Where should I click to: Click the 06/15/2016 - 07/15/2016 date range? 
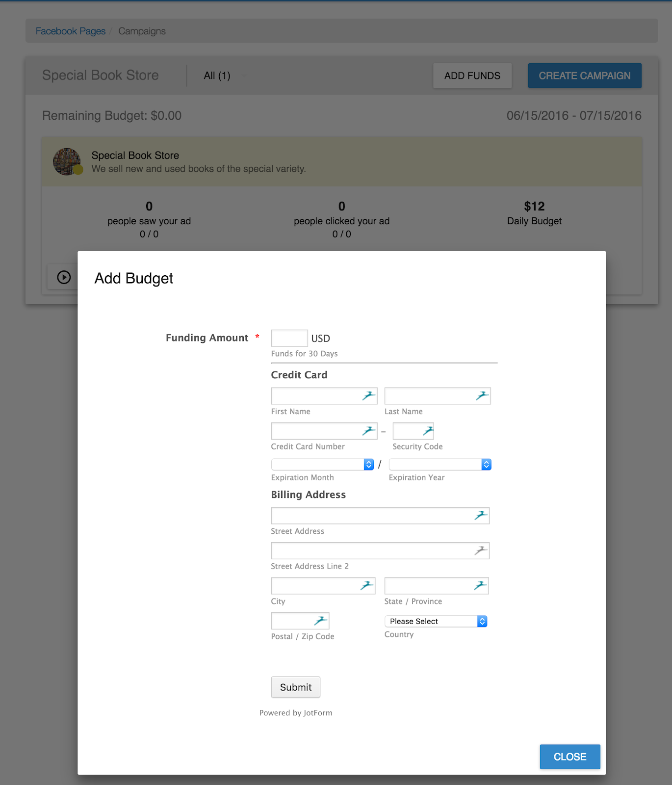click(x=574, y=115)
